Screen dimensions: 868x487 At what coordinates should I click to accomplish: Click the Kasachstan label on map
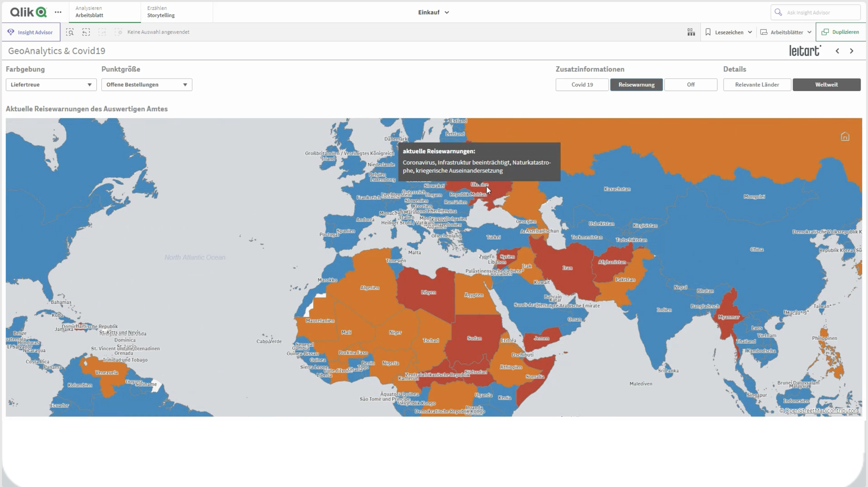click(x=617, y=189)
